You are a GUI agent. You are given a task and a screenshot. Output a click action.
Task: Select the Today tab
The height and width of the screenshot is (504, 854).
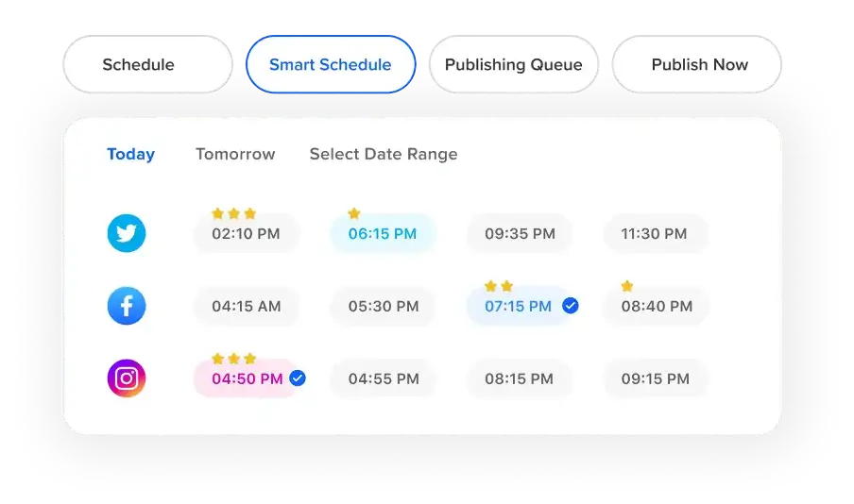[130, 154]
